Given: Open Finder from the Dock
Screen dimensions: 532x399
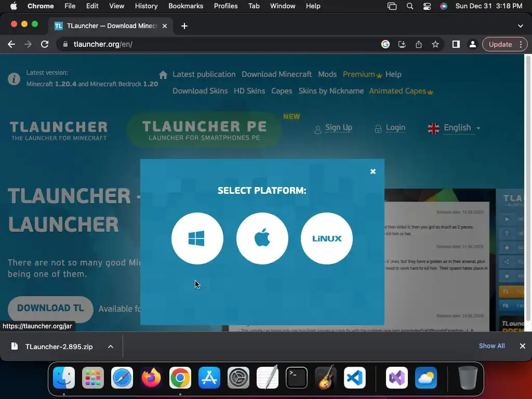Looking at the screenshot, I should click(x=64, y=378).
